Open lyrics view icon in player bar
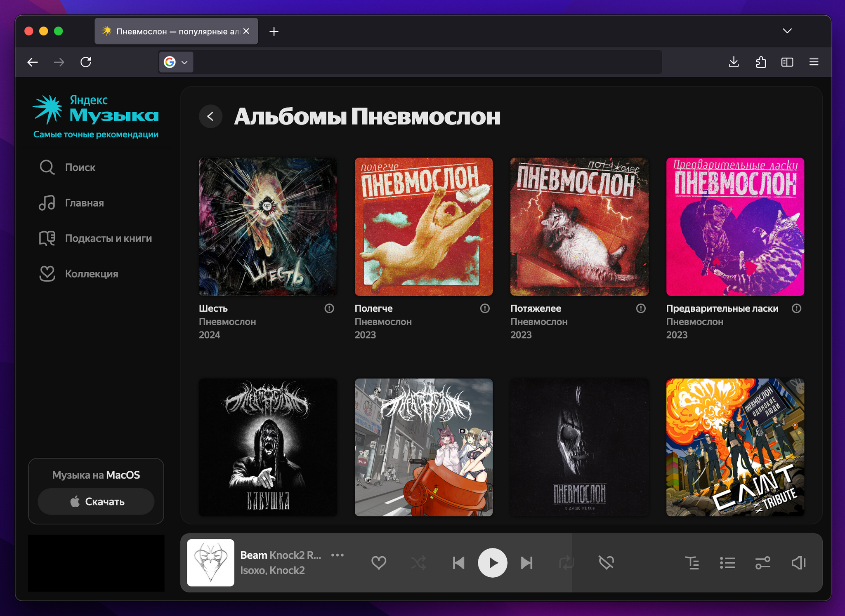845x616 pixels. coord(692,563)
